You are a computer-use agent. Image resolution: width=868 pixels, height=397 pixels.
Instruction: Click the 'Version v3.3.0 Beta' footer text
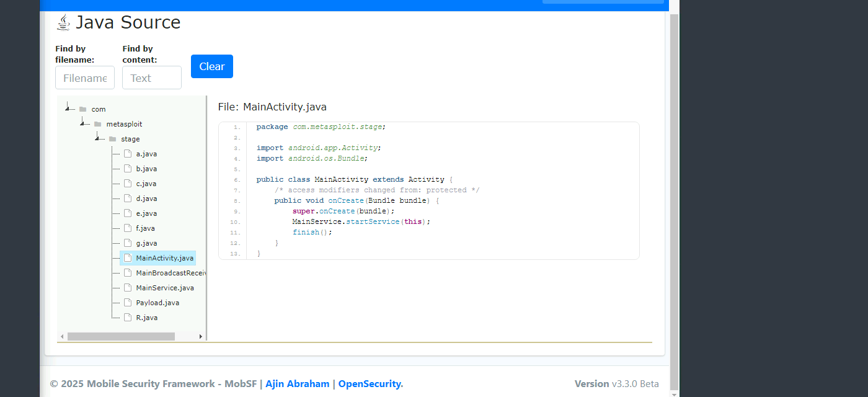(x=617, y=383)
